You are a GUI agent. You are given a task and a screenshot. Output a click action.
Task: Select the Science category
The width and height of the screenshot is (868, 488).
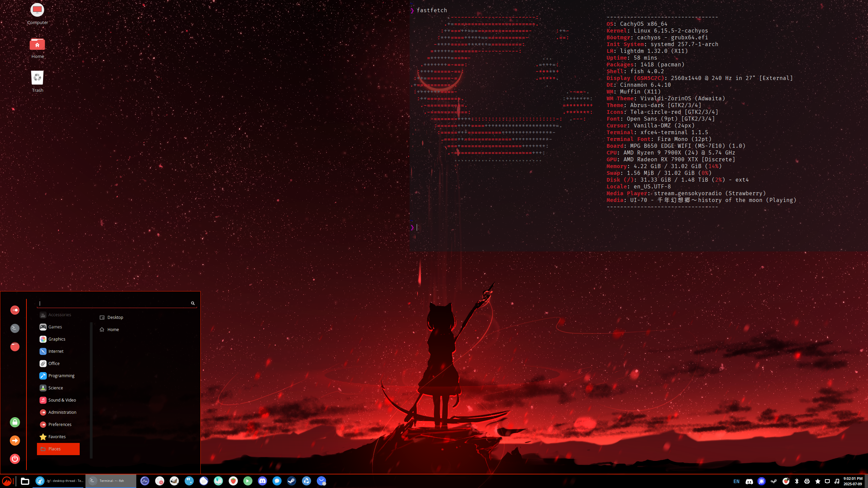58,388
